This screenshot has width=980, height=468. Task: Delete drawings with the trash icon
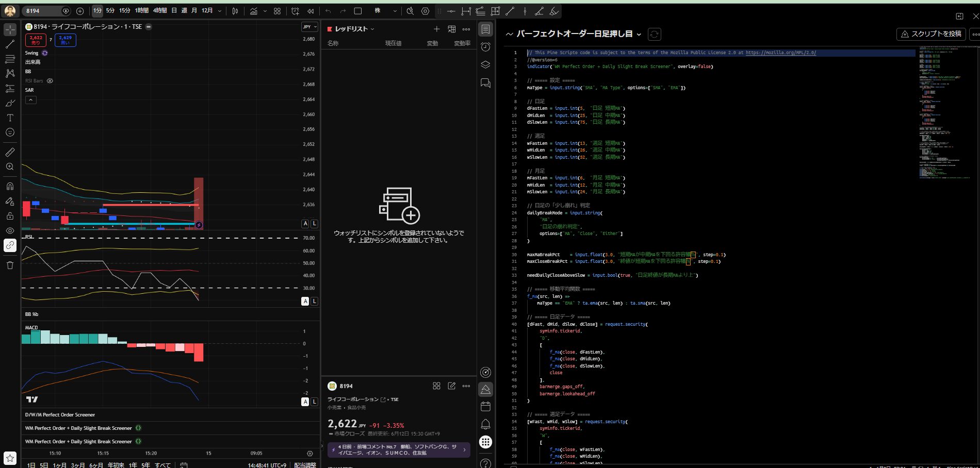click(10, 265)
